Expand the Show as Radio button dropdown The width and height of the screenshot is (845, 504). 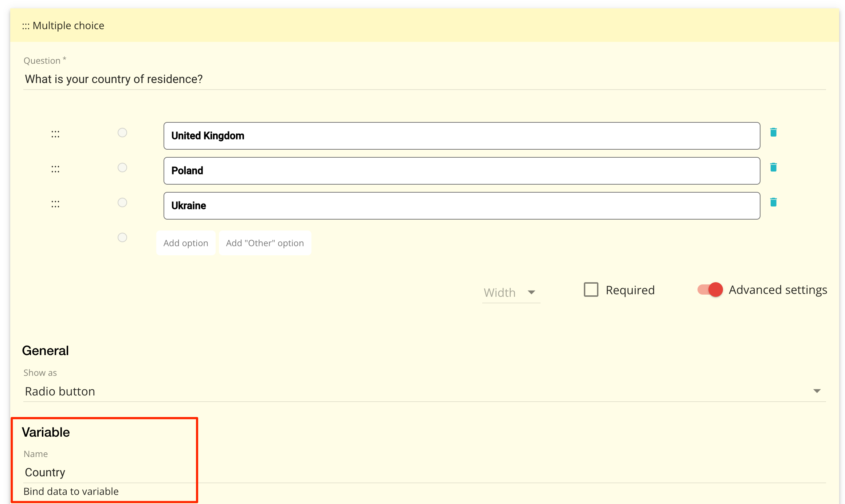click(422, 391)
